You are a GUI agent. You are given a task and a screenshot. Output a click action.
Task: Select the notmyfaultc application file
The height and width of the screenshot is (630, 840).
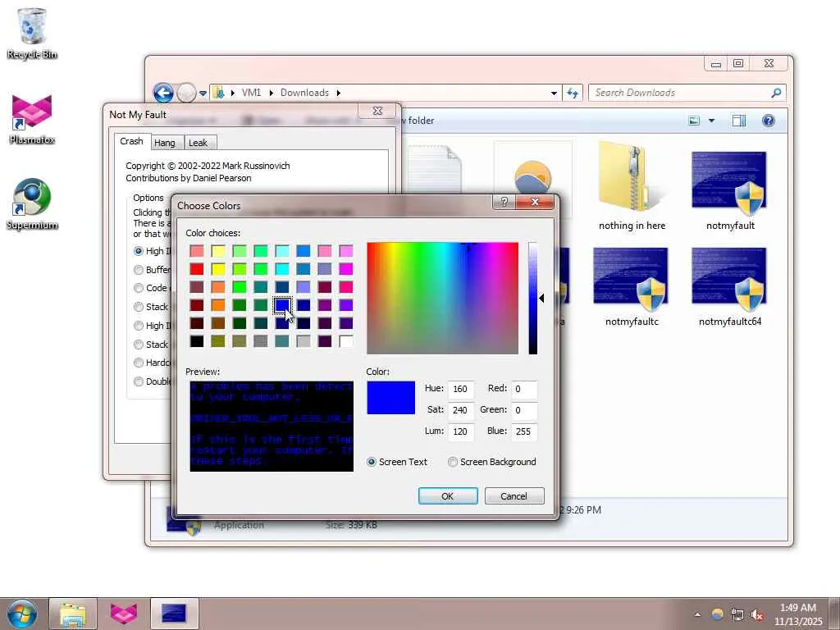pyautogui.click(x=632, y=286)
